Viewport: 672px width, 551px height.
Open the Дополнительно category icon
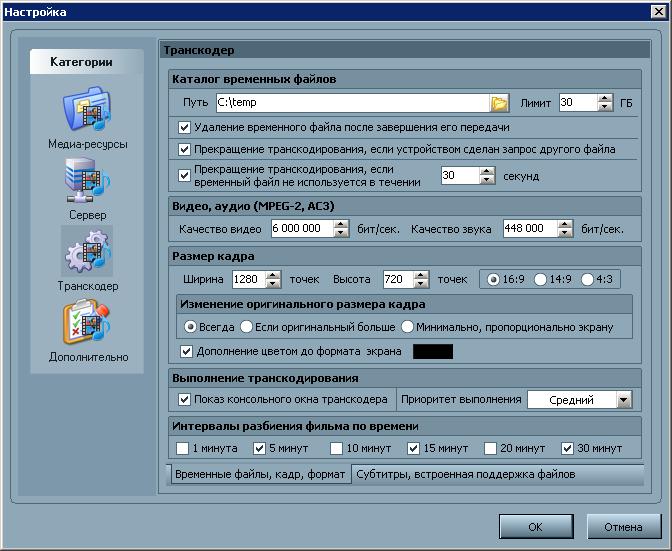click(87, 322)
